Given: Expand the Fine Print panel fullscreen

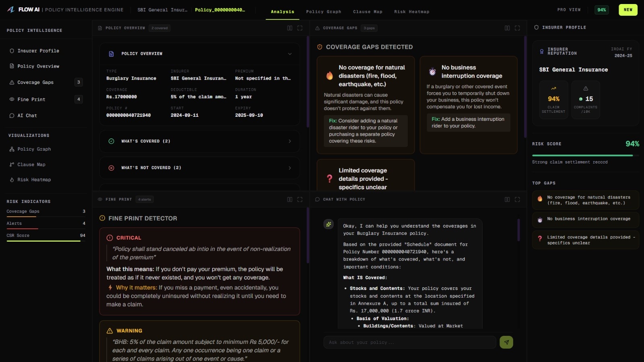Looking at the screenshot, I should click(x=300, y=200).
